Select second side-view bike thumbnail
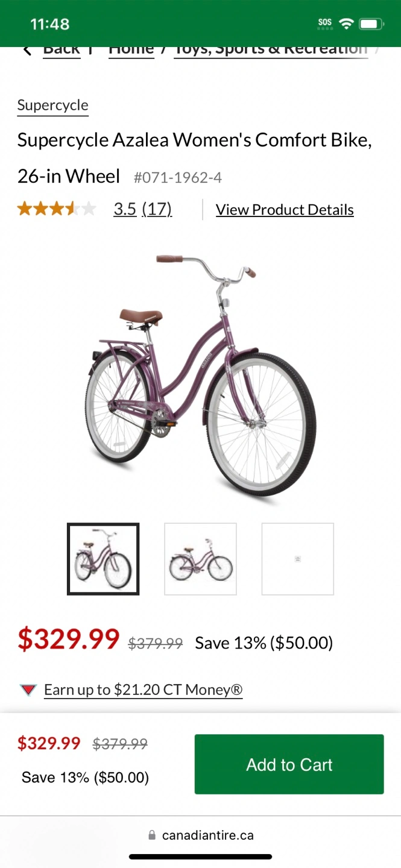Viewport: 401px width, 868px height. [x=200, y=559]
